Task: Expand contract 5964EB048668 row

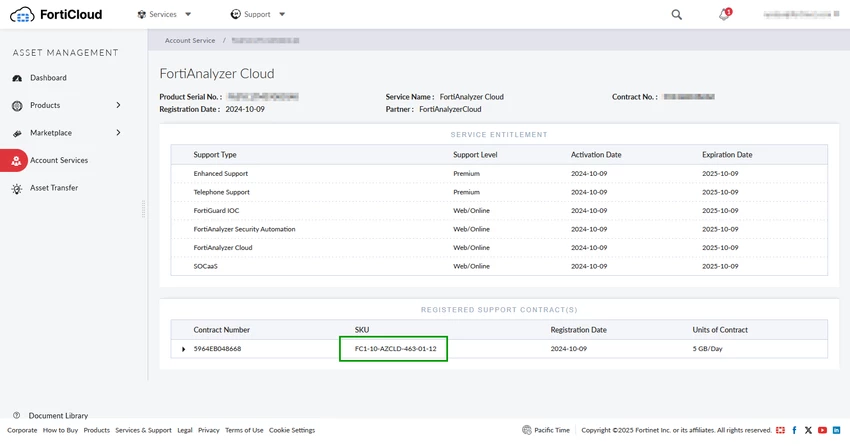Action: 183,349
